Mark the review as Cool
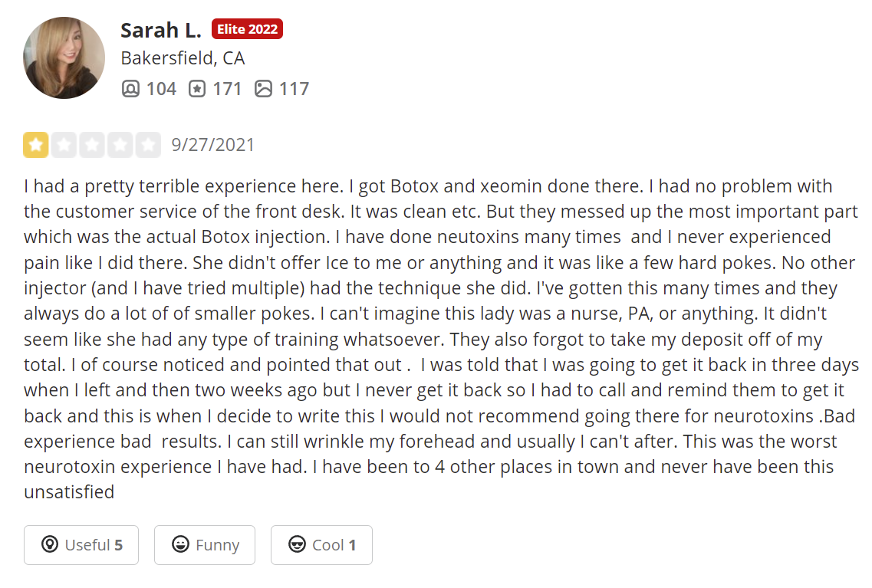This screenshot has width=872, height=588. tap(321, 545)
